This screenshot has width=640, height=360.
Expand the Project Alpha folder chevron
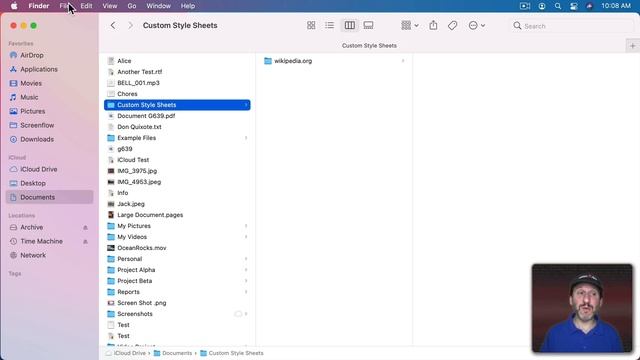click(246, 270)
